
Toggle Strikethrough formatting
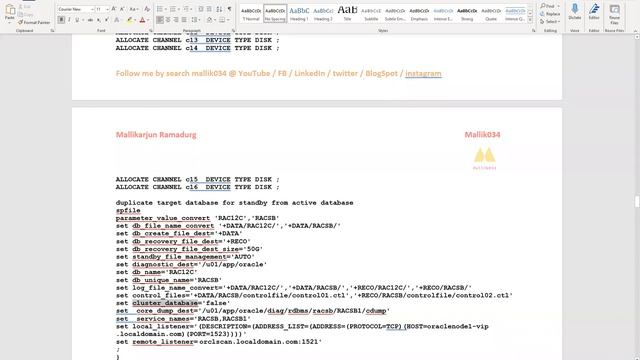pyautogui.click(x=90, y=20)
